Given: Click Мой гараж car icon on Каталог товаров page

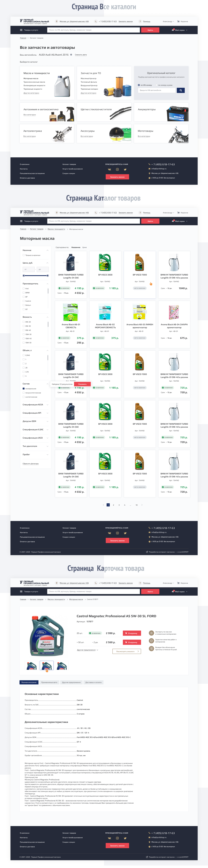Looking at the screenshot, I should click(173, 221).
